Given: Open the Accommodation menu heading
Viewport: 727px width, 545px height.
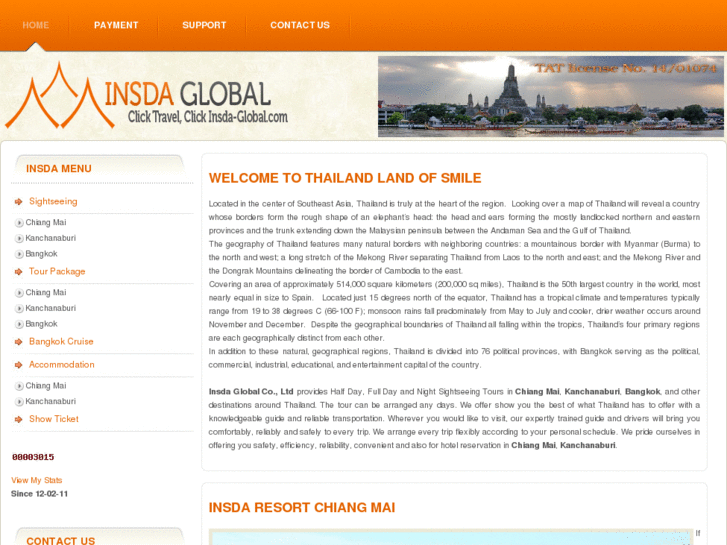Looking at the screenshot, I should pos(62,365).
